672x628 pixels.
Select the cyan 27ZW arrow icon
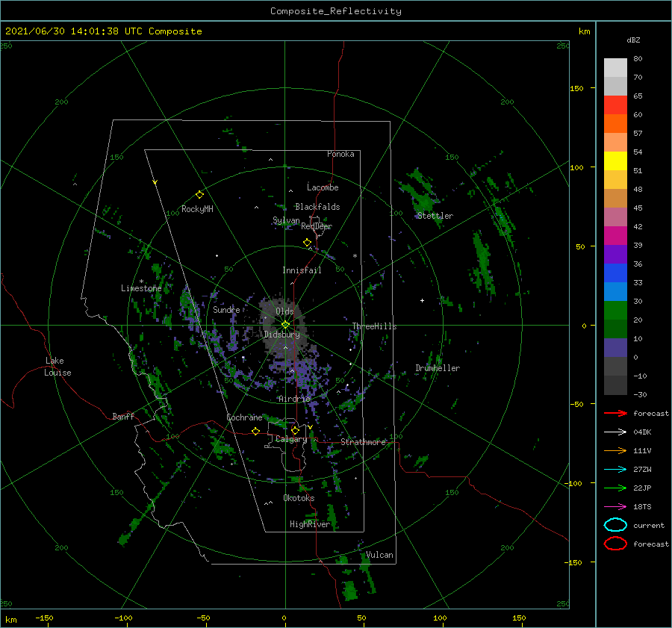coord(615,470)
